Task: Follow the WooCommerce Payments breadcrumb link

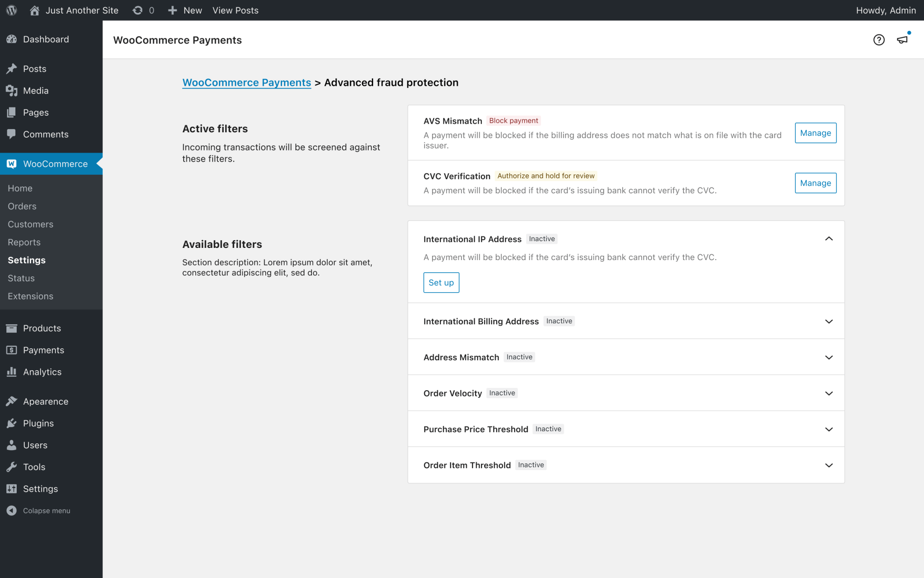Action: coord(246,82)
